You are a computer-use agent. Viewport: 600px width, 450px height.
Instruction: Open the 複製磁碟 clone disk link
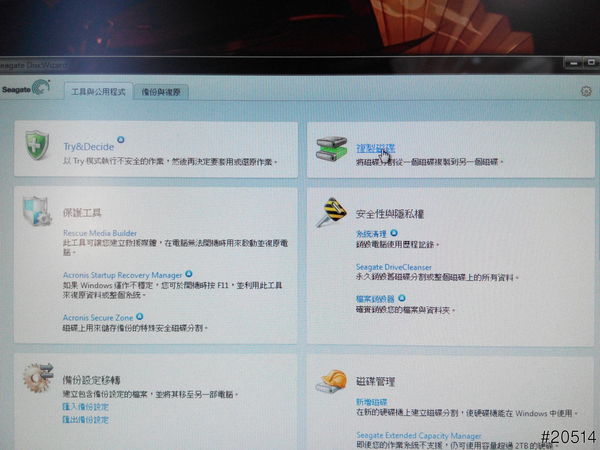(374, 148)
